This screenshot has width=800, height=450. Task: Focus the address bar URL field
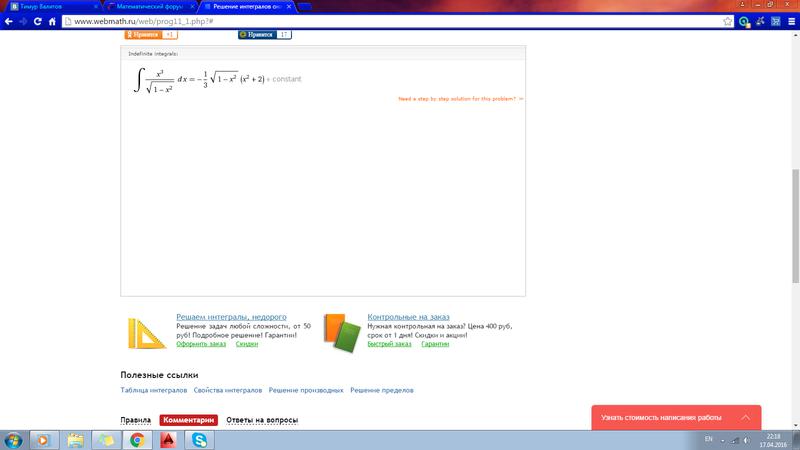tap(393, 21)
